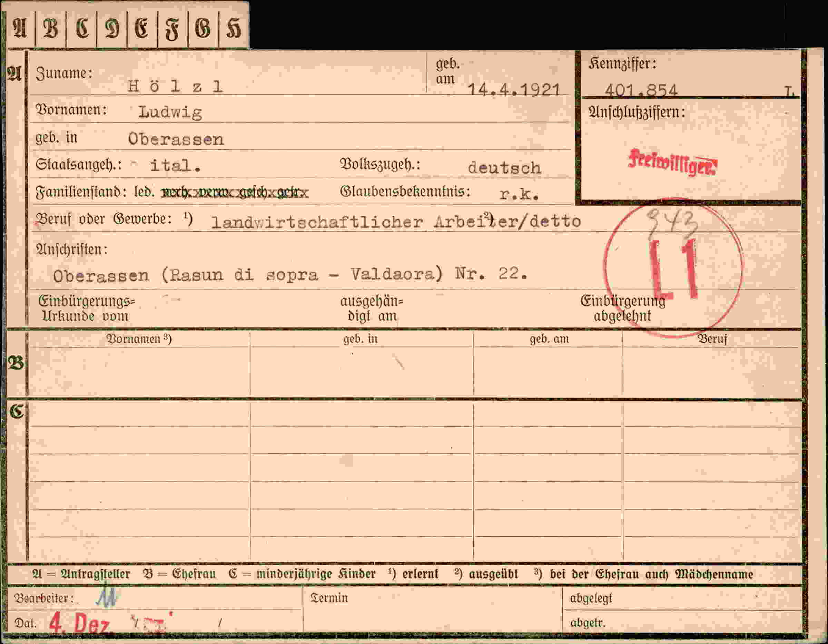Select the index tab letter G
This screenshot has width=828, height=644.
click(203, 28)
